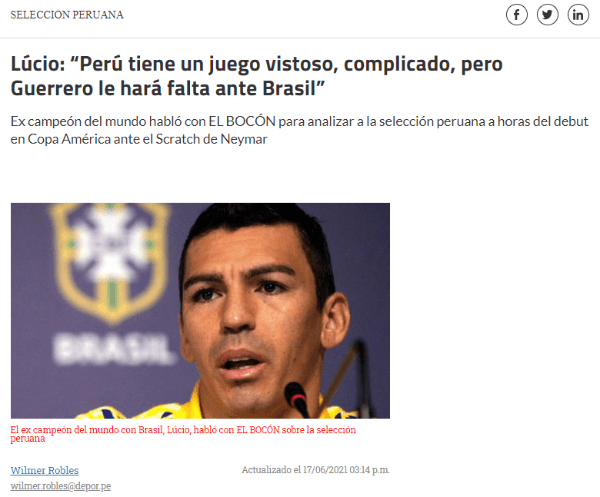600x497 pixels.
Task: Email wilmer.robles@depor.pe
Action: 60,486
